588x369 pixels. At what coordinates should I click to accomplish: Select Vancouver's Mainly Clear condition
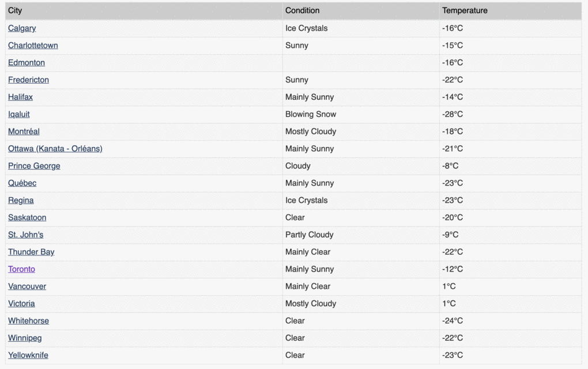click(x=308, y=287)
